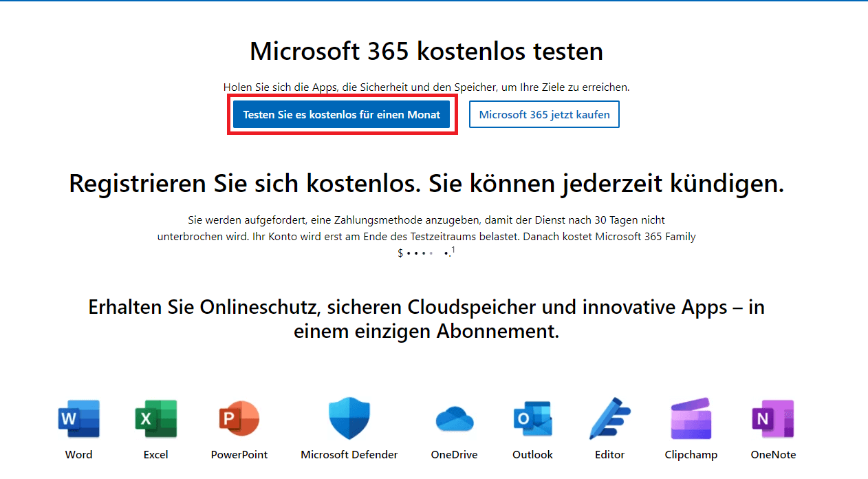This screenshot has height=479, width=868.
Task: Click heading 'Erhalten Sie Onlineschutz' text
Action: pos(426,319)
